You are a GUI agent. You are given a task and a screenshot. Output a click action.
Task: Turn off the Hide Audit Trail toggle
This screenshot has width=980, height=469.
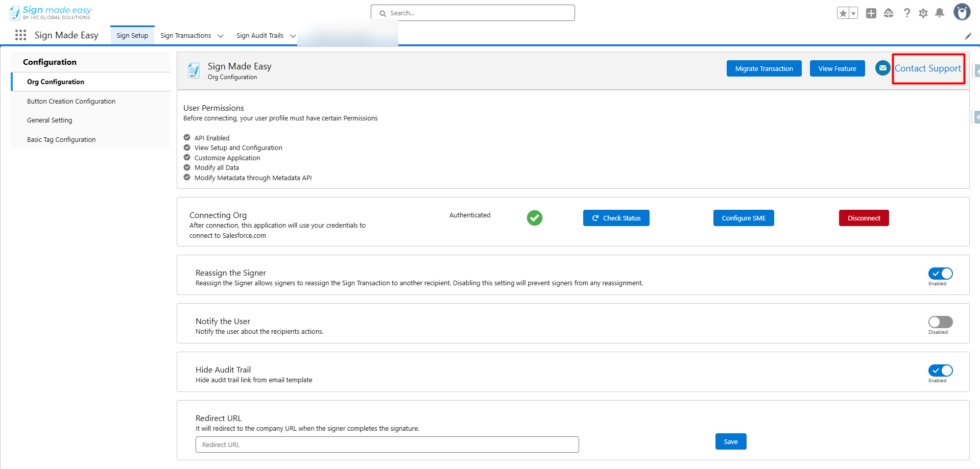pos(940,371)
